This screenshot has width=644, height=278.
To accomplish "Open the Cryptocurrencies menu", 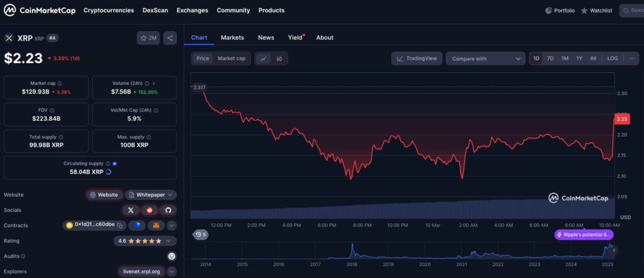I will tap(108, 10).
